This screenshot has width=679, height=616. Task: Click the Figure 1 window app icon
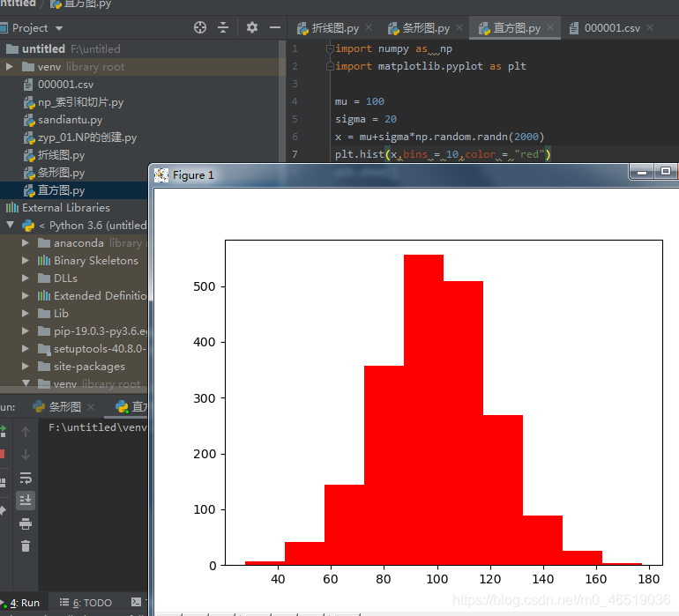tap(161, 175)
